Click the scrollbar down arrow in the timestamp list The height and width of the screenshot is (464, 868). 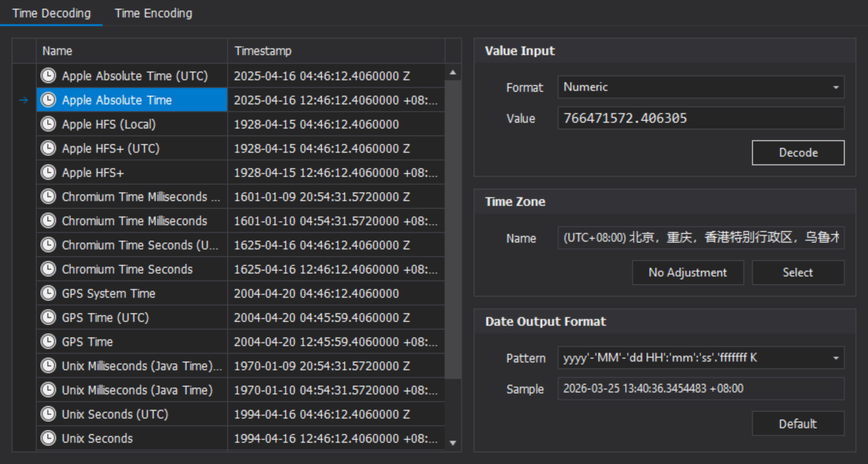pyautogui.click(x=453, y=443)
